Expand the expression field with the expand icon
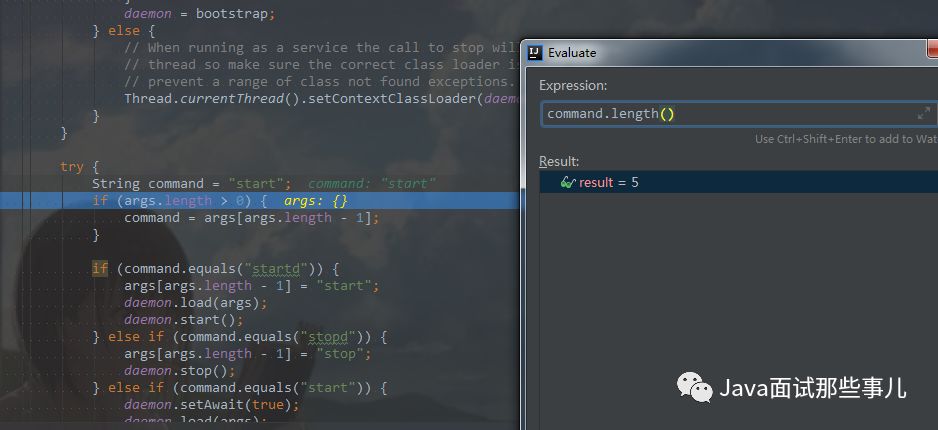Image resolution: width=938 pixels, height=430 pixels. 924,113
